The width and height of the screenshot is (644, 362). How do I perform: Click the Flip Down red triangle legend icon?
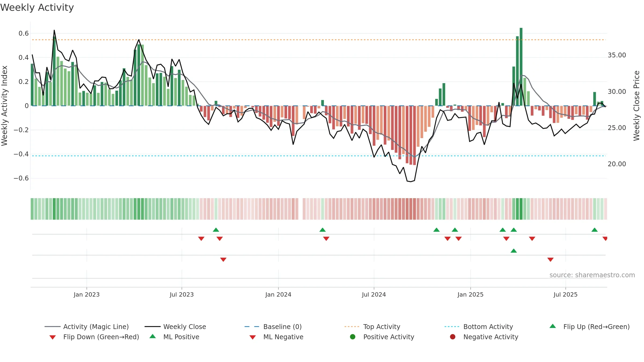53,337
